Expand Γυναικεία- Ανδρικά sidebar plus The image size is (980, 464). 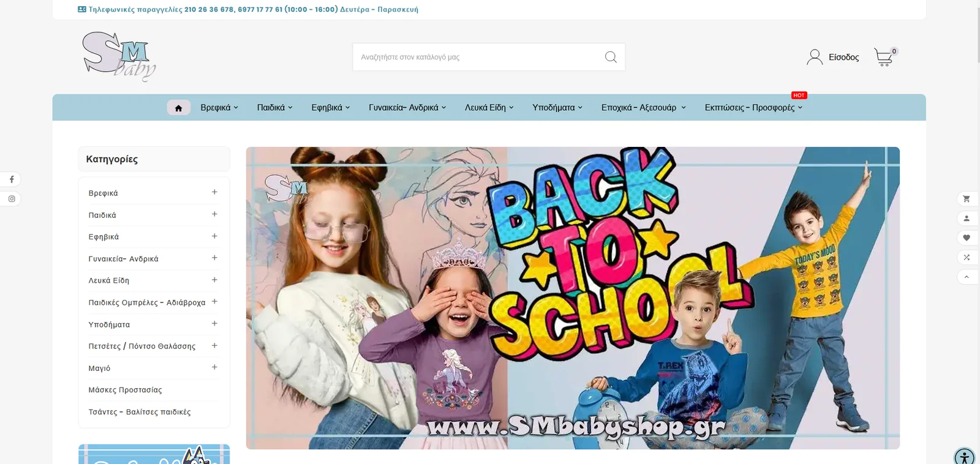click(x=214, y=258)
